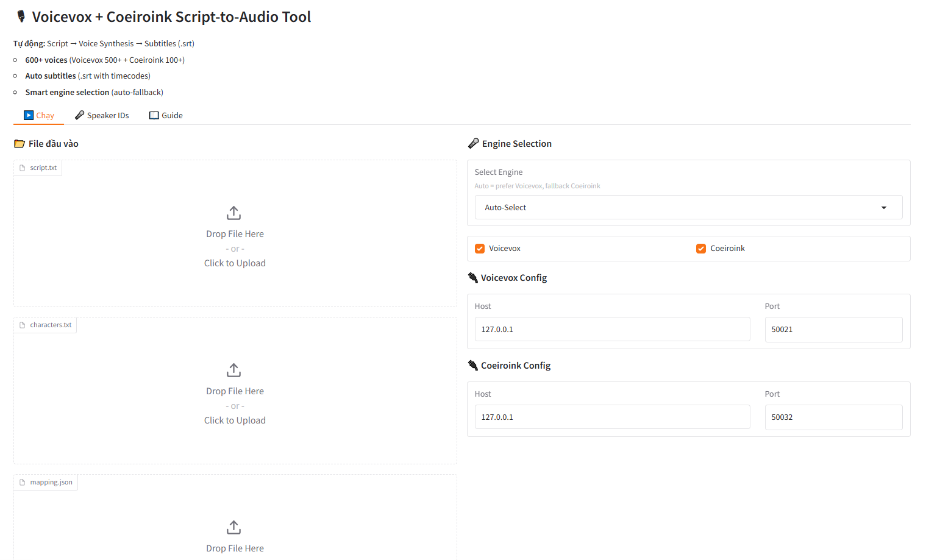926x560 pixels.
Task: Focus the Voicevox Host input field
Action: [612, 329]
